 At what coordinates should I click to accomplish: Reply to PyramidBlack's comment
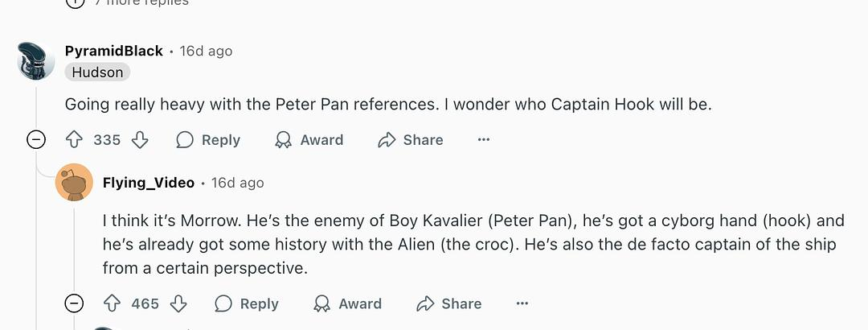coord(208,140)
